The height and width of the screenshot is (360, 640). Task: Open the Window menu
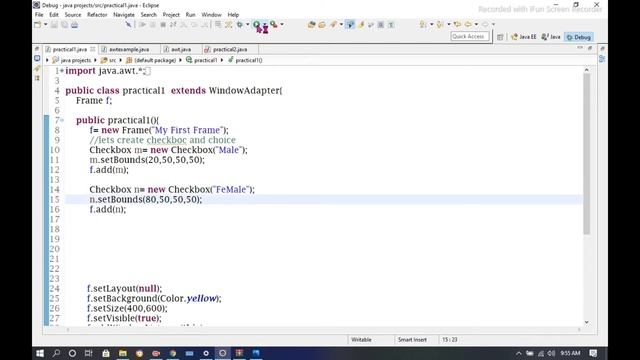tap(211, 15)
